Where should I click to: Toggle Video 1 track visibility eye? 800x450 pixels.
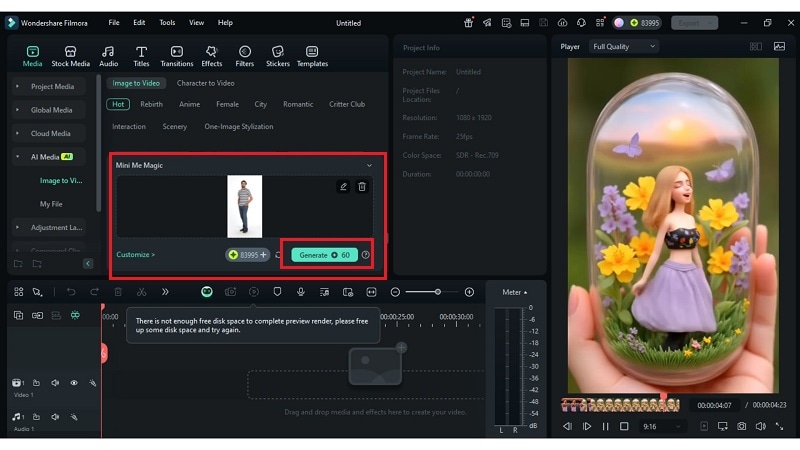[74, 382]
